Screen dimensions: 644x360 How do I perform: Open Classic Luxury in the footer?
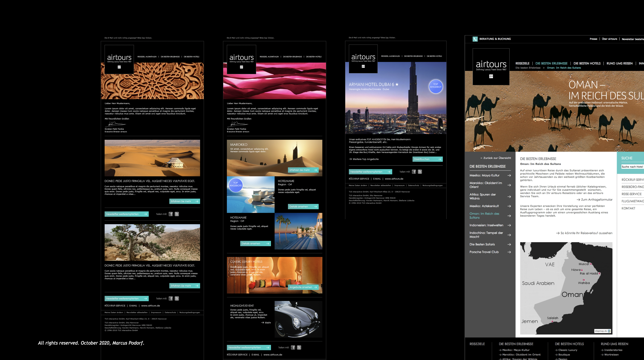(x=567, y=350)
